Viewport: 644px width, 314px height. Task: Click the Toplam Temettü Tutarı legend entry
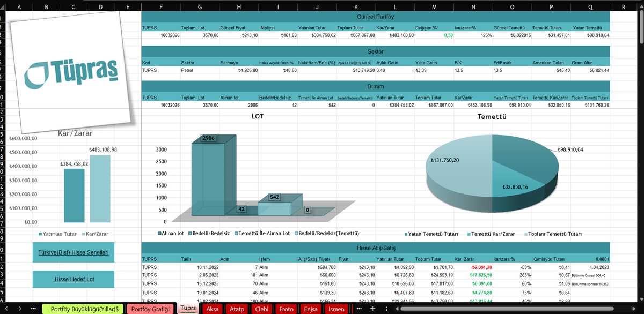click(553, 234)
